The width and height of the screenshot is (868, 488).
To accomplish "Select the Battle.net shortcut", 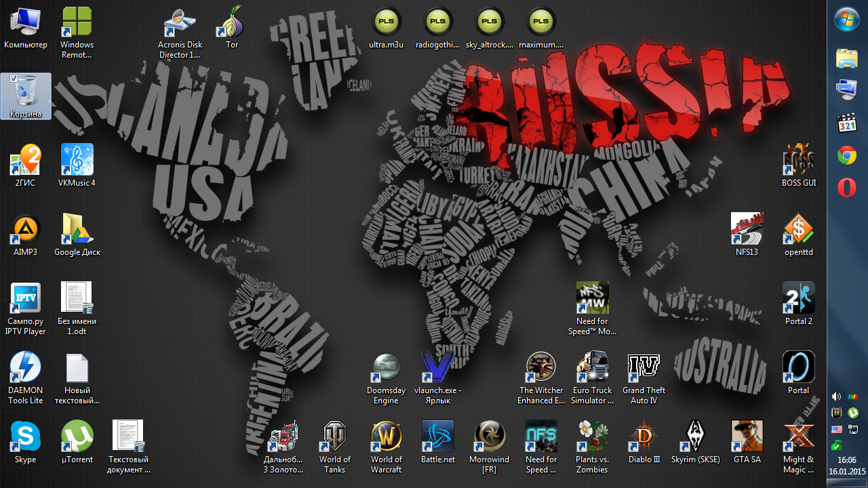I will 437,443.
